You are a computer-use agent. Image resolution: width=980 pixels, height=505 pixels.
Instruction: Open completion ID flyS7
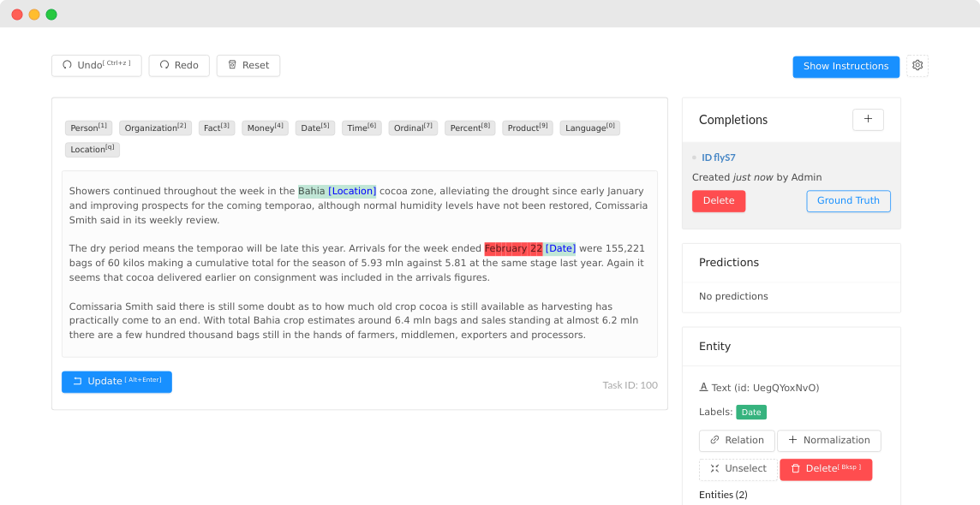[718, 157]
